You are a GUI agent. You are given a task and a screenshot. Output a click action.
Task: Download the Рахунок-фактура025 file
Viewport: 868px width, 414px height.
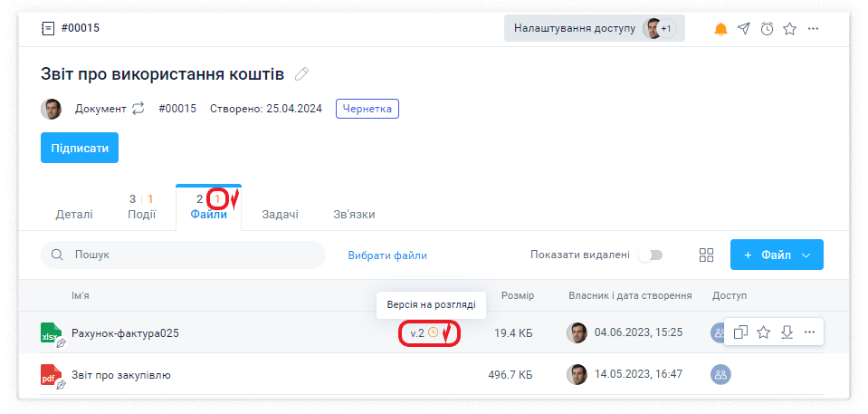click(x=787, y=332)
